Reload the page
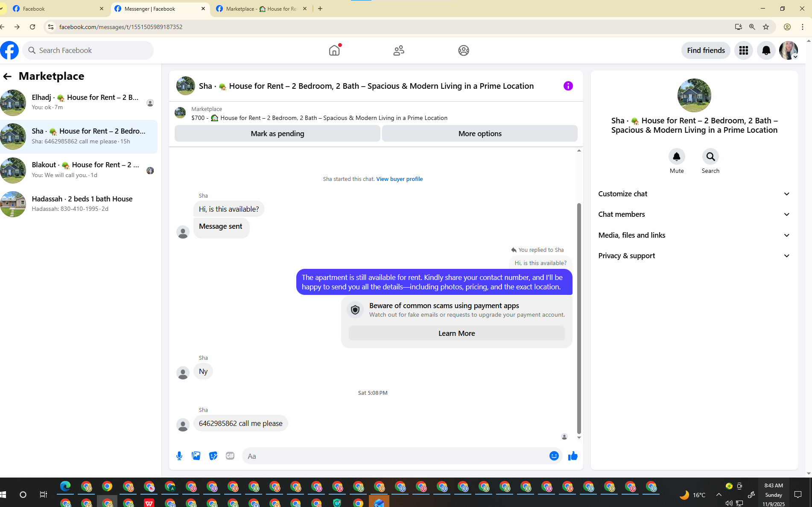Screen dimensions: 812x507 tap(32, 27)
